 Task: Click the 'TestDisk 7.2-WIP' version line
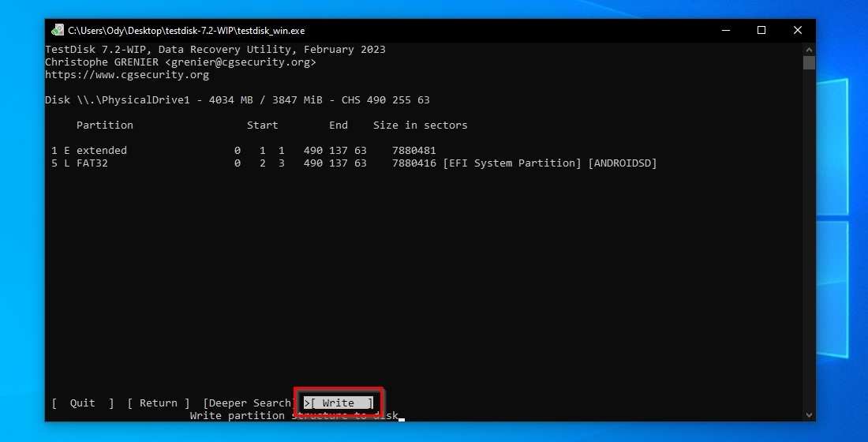point(215,49)
